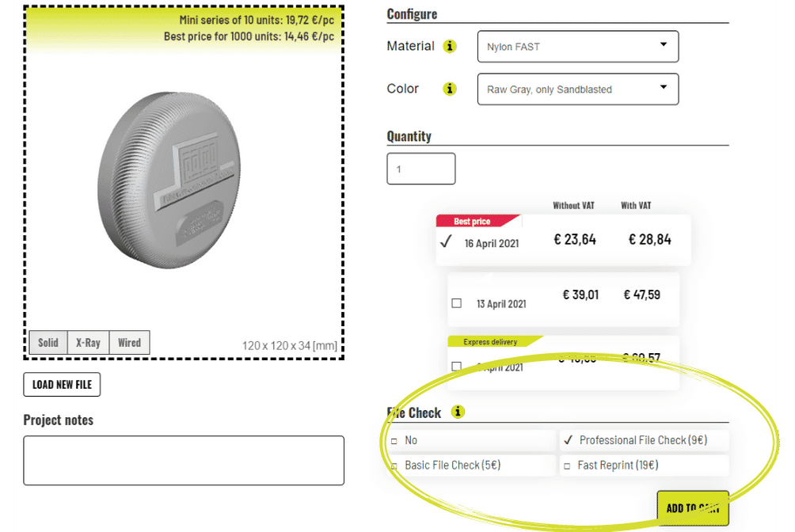
Task: Open the File Check info icon
Action: click(458, 412)
